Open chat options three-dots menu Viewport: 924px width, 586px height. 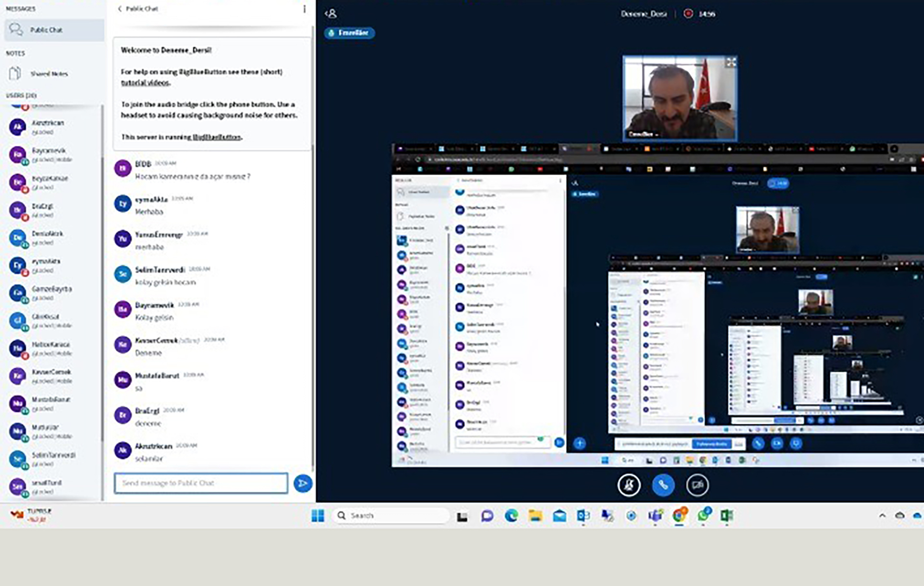coord(304,9)
